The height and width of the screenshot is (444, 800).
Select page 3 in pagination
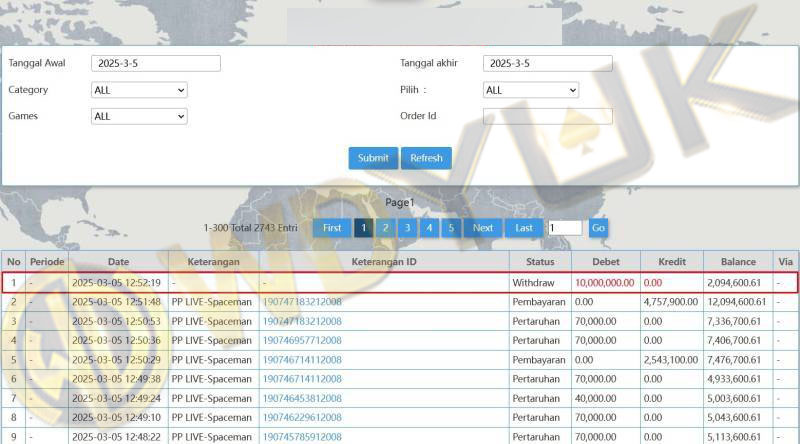pos(407,228)
